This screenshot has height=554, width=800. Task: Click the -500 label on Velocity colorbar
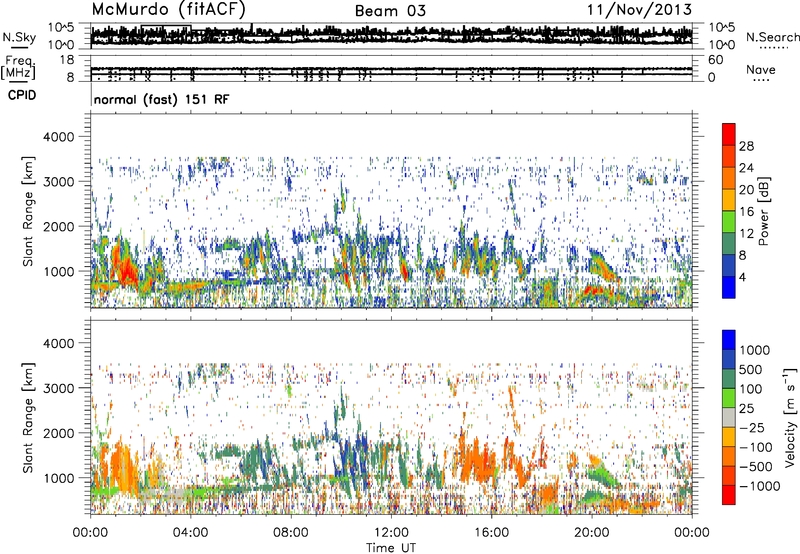(756, 466)
